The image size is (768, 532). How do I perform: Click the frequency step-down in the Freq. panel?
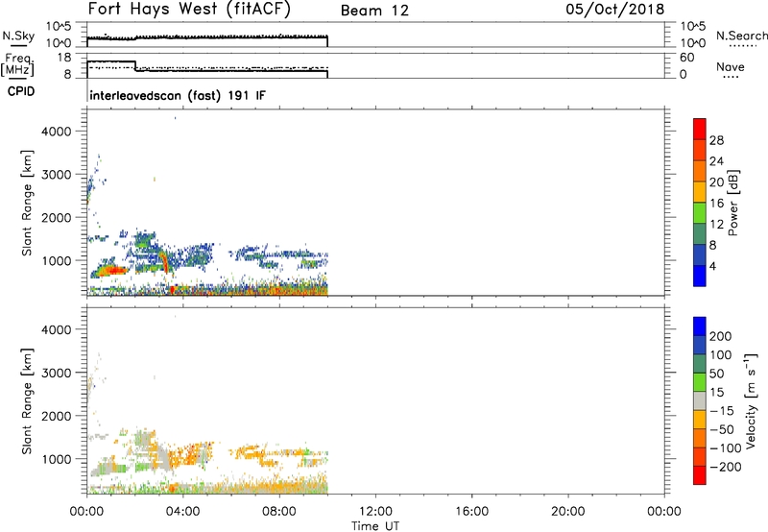[x=135, y=66]
